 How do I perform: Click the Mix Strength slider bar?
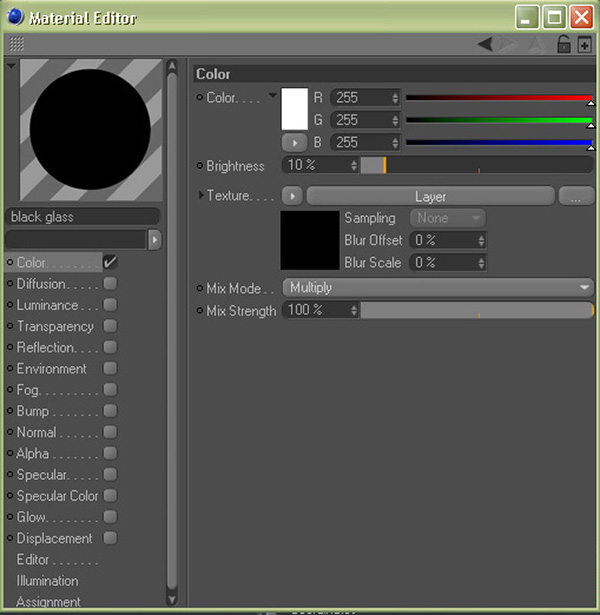point(476,310)
